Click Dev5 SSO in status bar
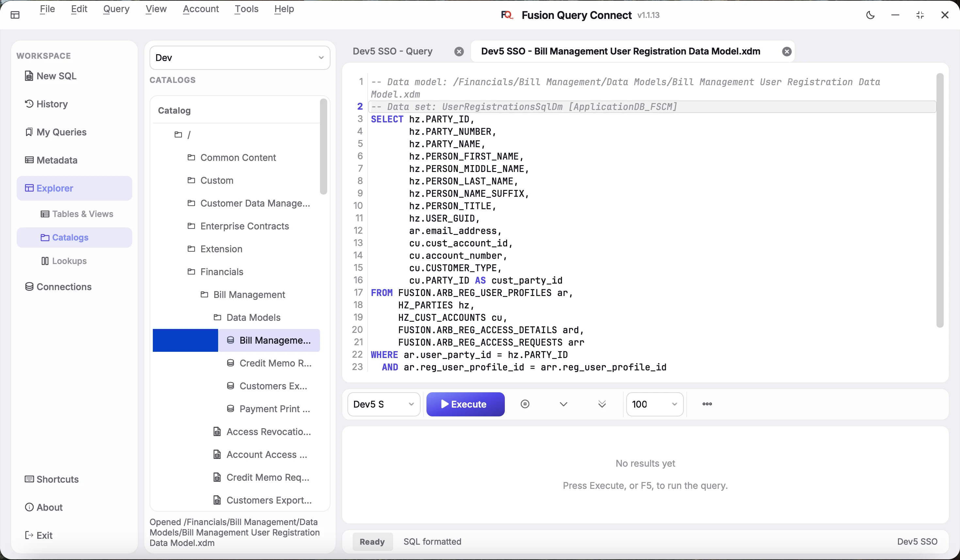The image size is (960, 560). (x=917, y=542)
